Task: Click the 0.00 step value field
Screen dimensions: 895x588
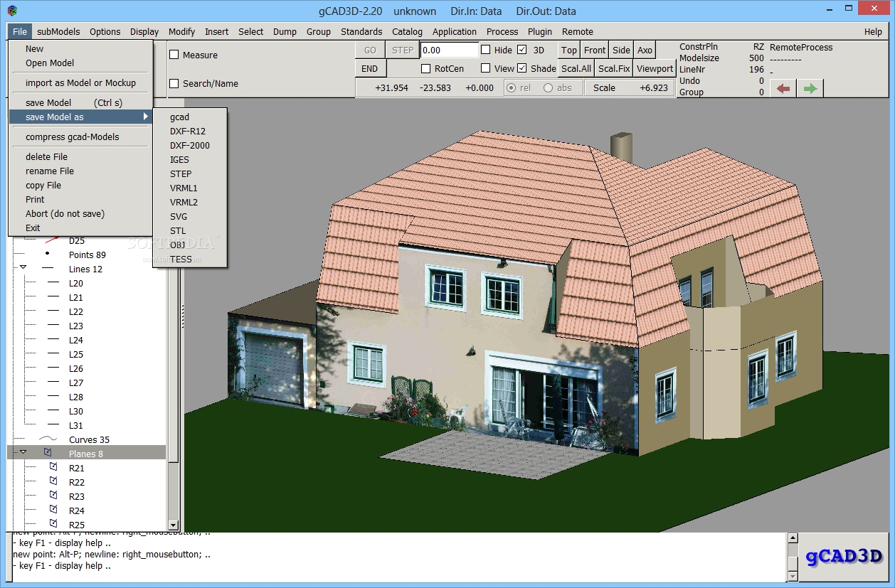Action: (x=450, y=50)
